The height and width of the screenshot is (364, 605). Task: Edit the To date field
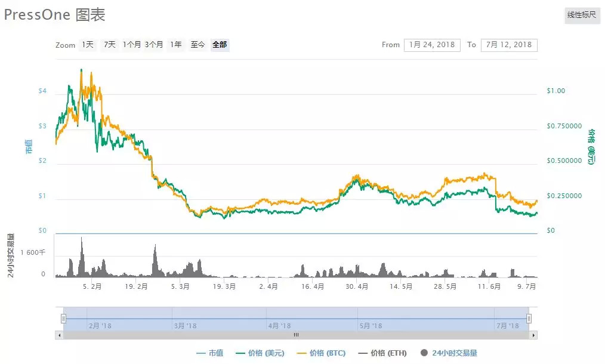pyautogui.click(x=509, y=45)
